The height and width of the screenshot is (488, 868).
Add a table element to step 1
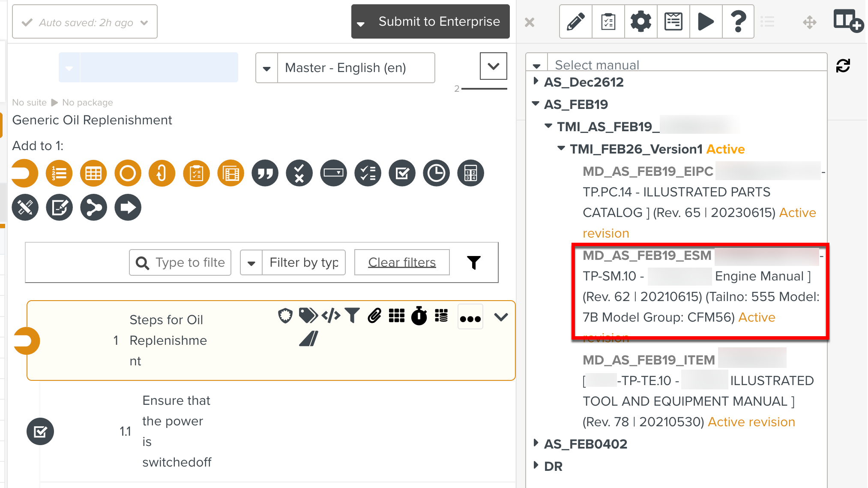(x=93, y=173)
